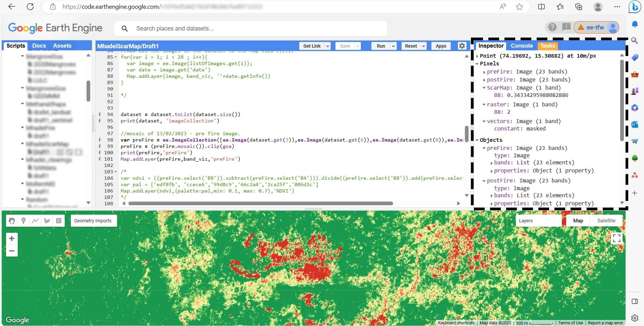
Task: Open Earth Engine help menu
Action: point(552,27)
